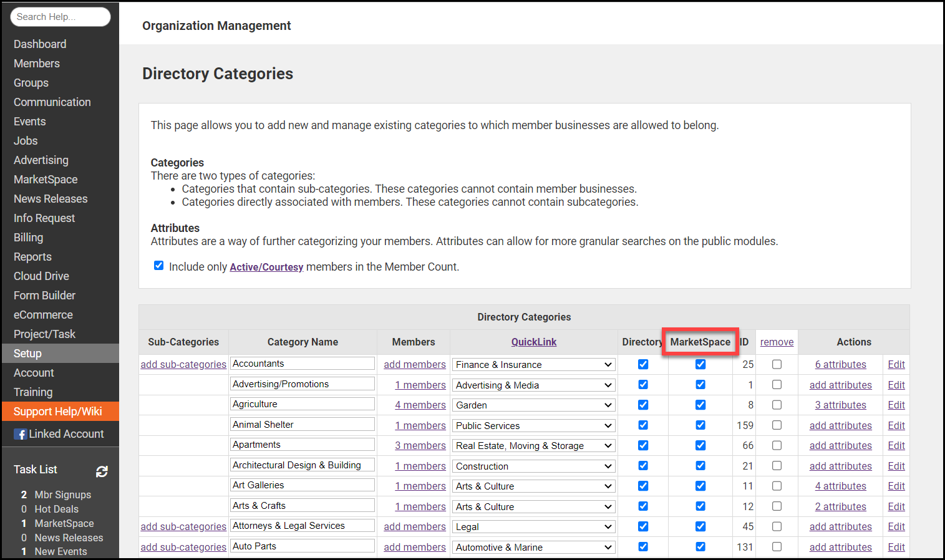This screenshot has height=560, width=945.
Task: Open Mbr Signups in Task List
Action: (x=62, y=495)
